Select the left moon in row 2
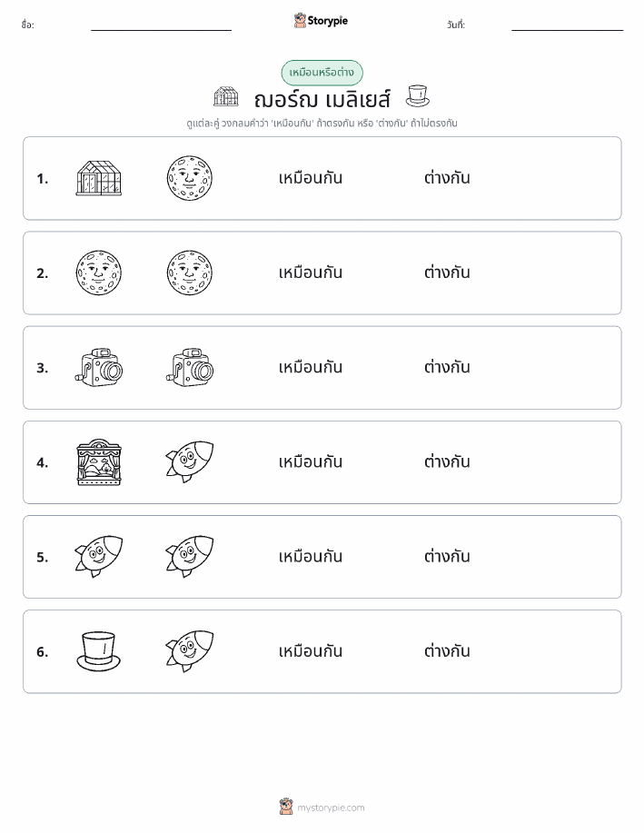Screen dimensions: 644x833 point(99,273)
